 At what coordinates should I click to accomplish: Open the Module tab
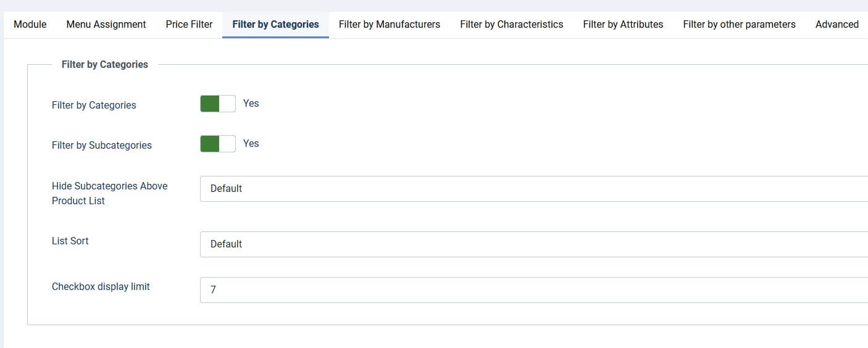click(x=30, y=25)
